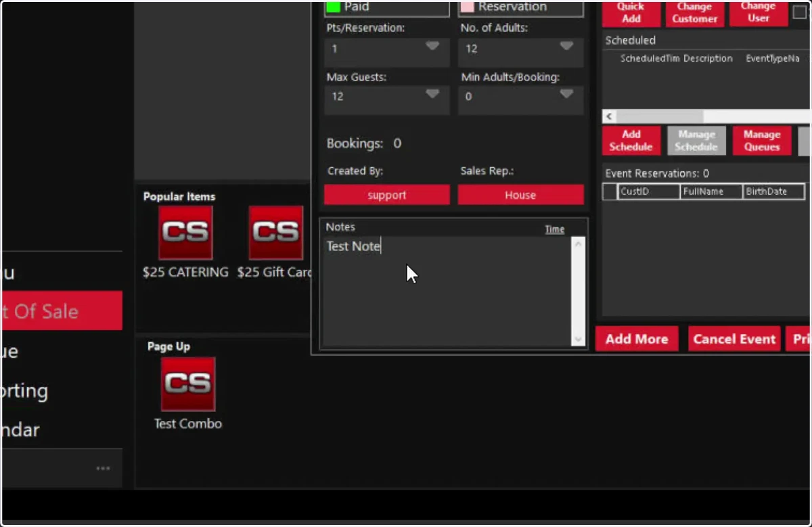Click the Add Schedule button
This screenshot has height=527, width=812.
tap(631, 141)
